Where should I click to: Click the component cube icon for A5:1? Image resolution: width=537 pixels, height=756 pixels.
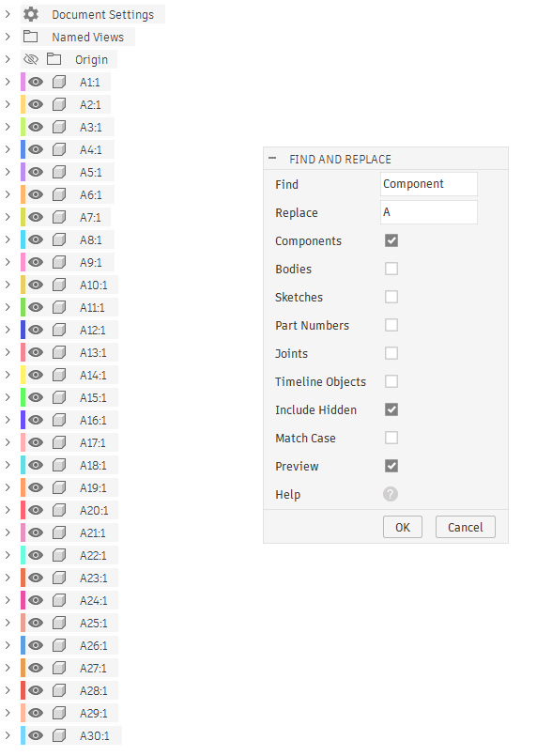tap(59, 172)
